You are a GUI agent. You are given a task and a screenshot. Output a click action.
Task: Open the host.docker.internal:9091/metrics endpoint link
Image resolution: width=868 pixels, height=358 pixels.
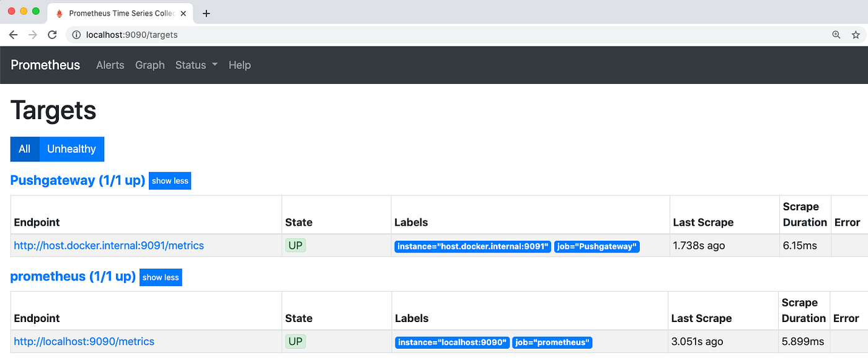tap(109, 246)
